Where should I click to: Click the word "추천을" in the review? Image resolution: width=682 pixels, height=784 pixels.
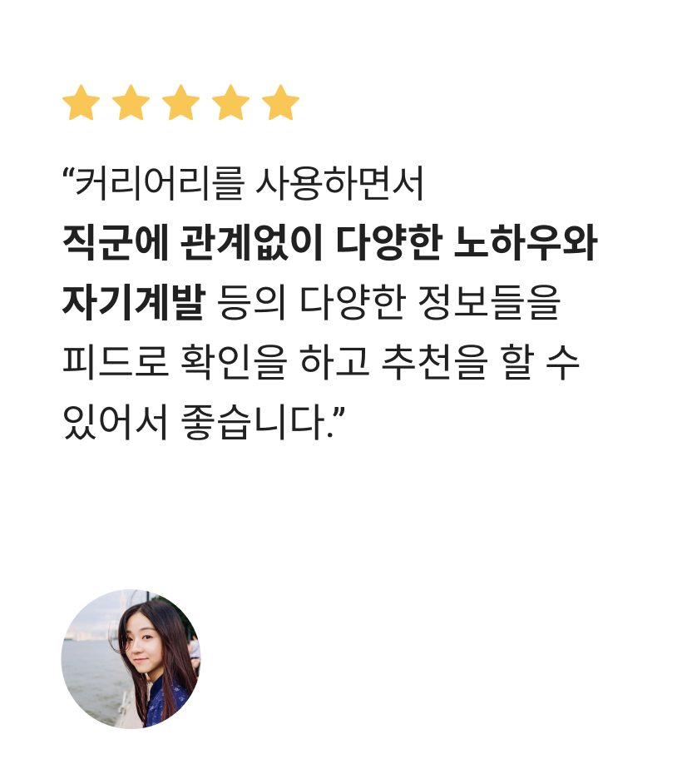[x=435, y=361]
